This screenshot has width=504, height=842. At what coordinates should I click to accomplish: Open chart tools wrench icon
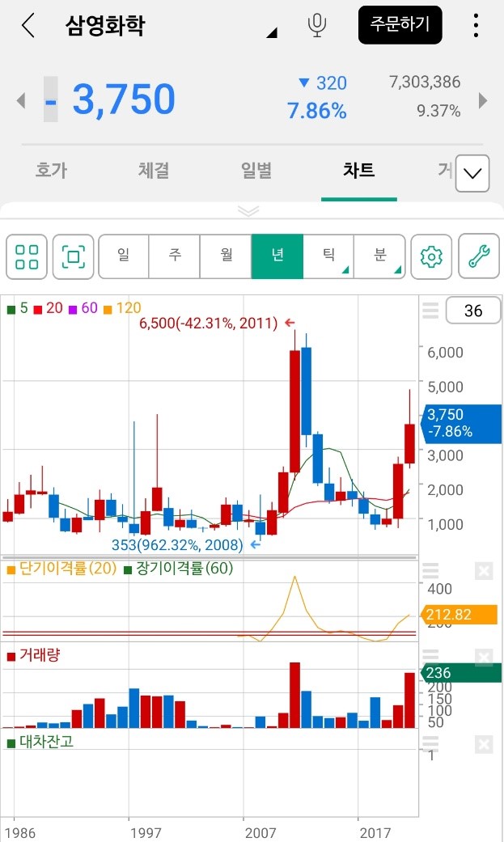(479, 256)
